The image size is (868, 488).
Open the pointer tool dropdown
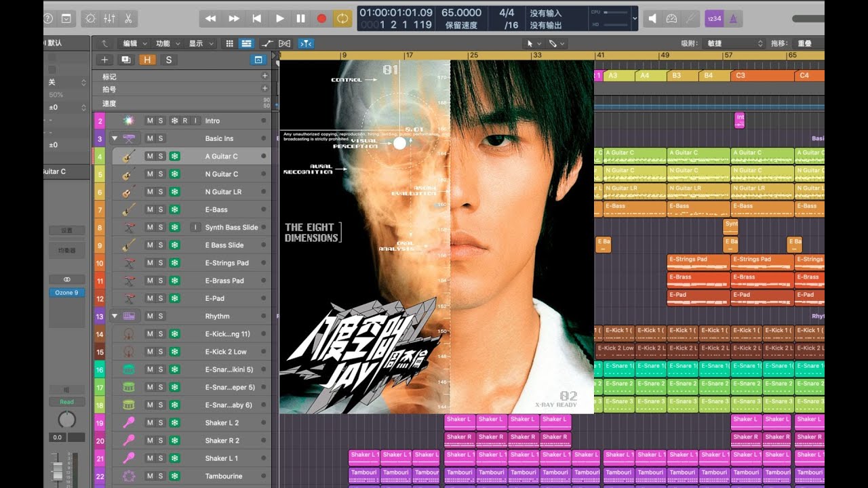[534, 43]
